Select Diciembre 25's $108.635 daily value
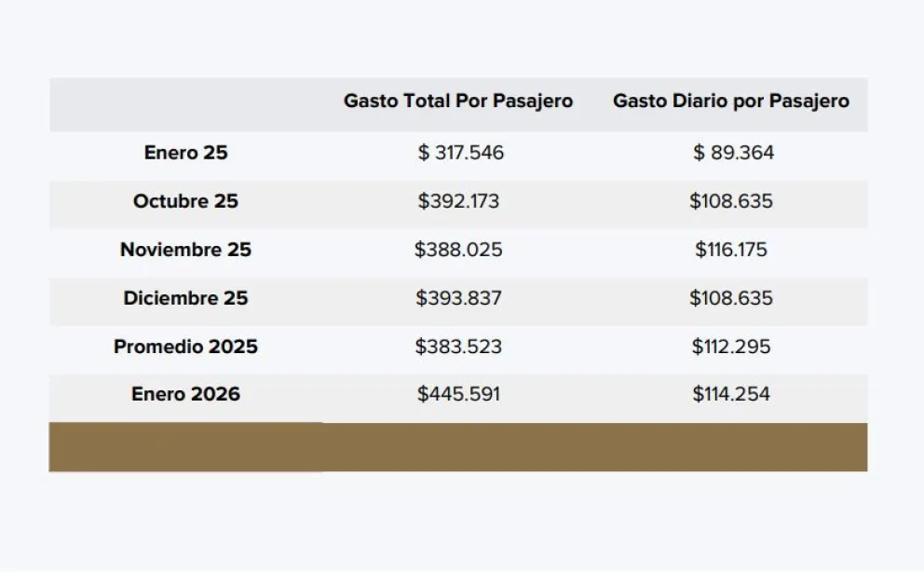 click(731, 298)
